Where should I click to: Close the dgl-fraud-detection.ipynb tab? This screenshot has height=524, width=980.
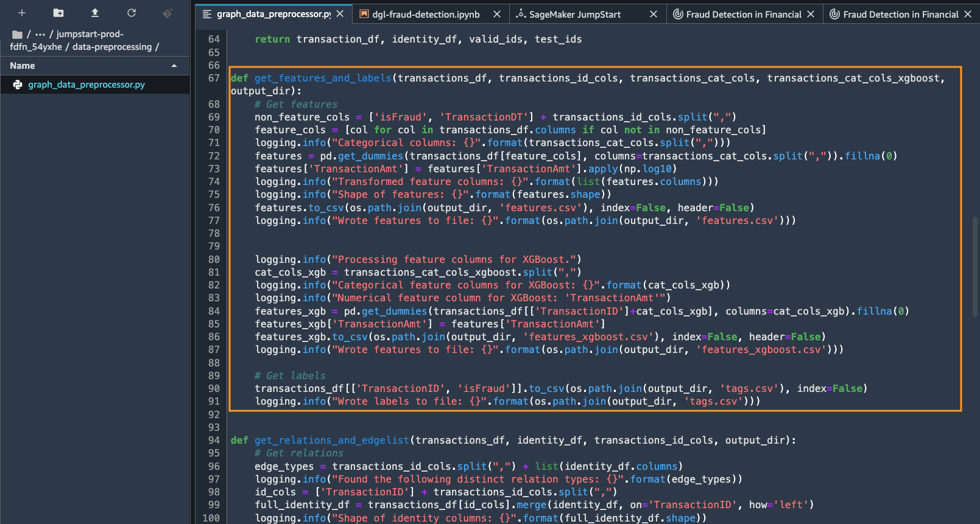pos(497,14)
